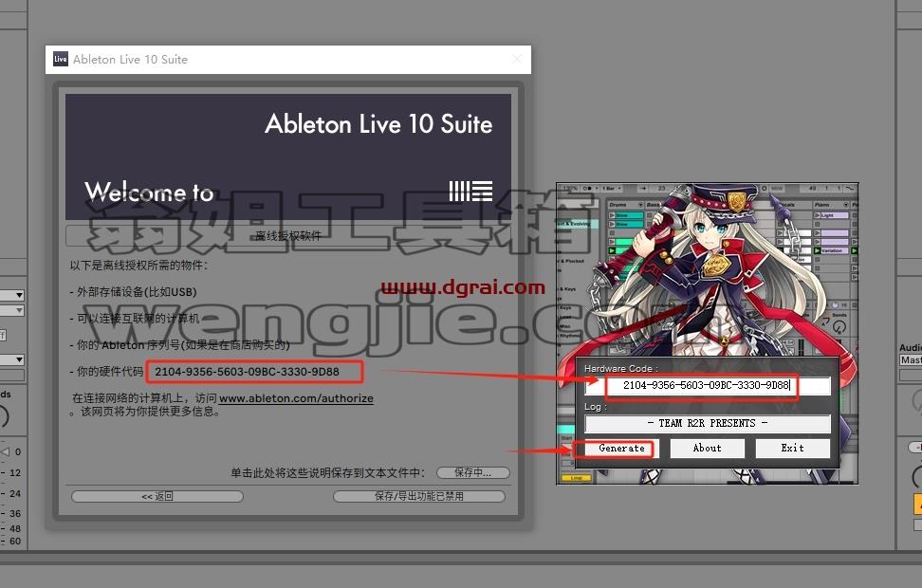Open the www.ableton.com/authorize link
Image resolution: width=922 pixels, height=588 pixels.
[296, 398]
